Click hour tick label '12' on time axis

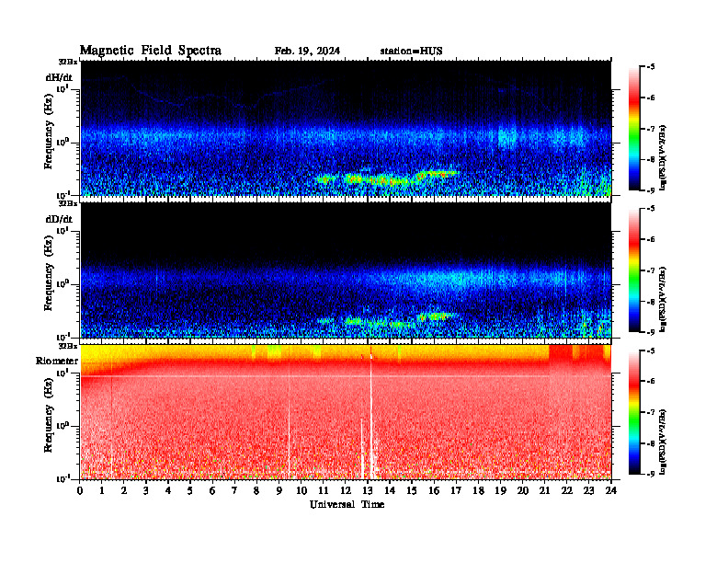(346, 490)
